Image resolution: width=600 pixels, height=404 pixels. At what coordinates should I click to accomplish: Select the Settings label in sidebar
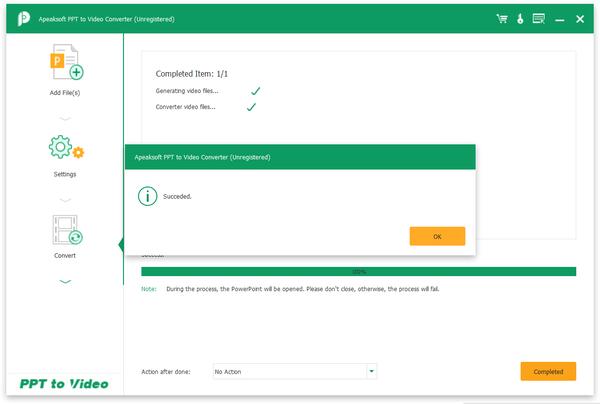pyautogui.click(x=65, y=174)
